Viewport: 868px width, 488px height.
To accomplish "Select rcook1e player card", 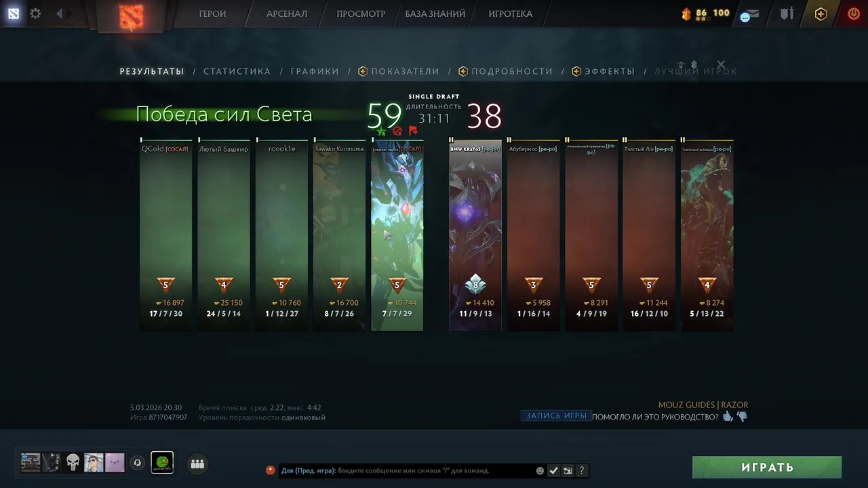I will coord(281,236).
